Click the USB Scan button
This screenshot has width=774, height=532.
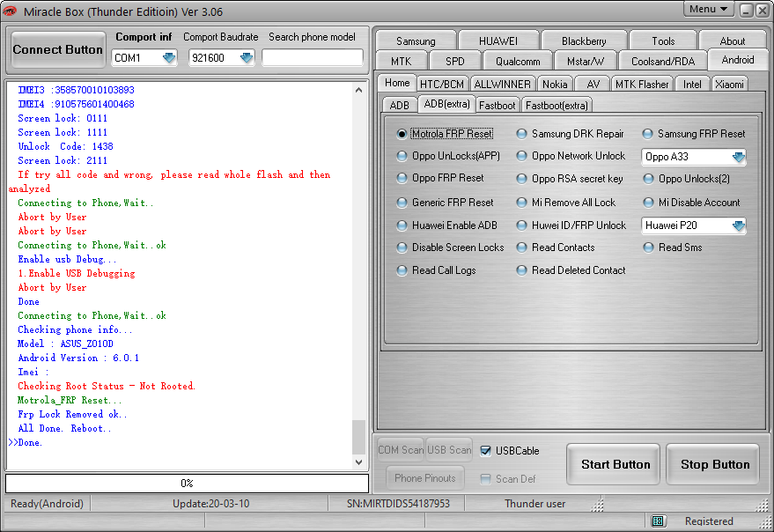449,450
